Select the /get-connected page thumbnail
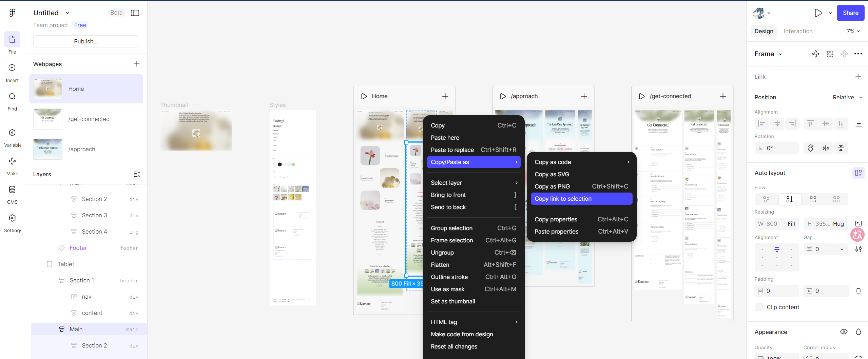Viewport: 868px width, 359px height. point(48,119)
